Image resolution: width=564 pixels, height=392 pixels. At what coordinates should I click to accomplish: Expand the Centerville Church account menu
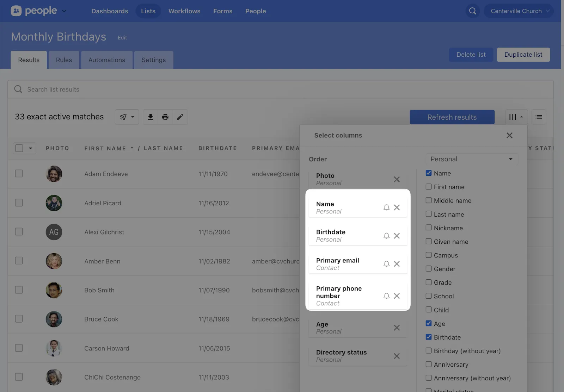coord(519,11)
